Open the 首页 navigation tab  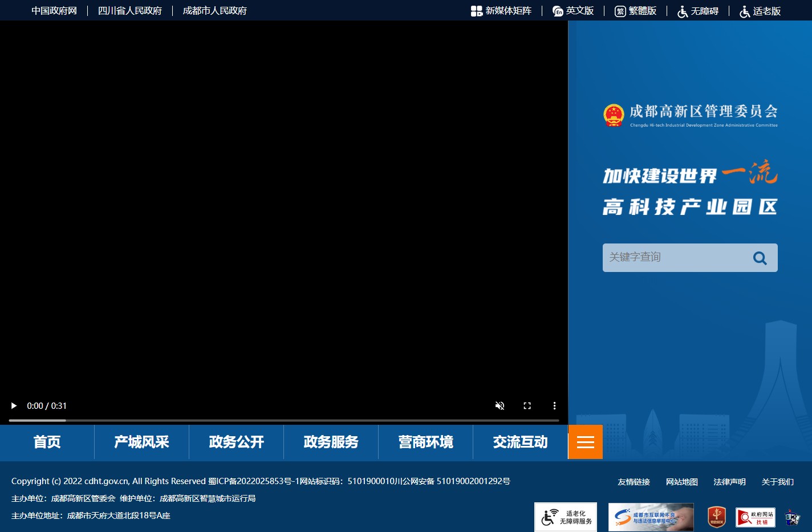[x=47, y=442]
